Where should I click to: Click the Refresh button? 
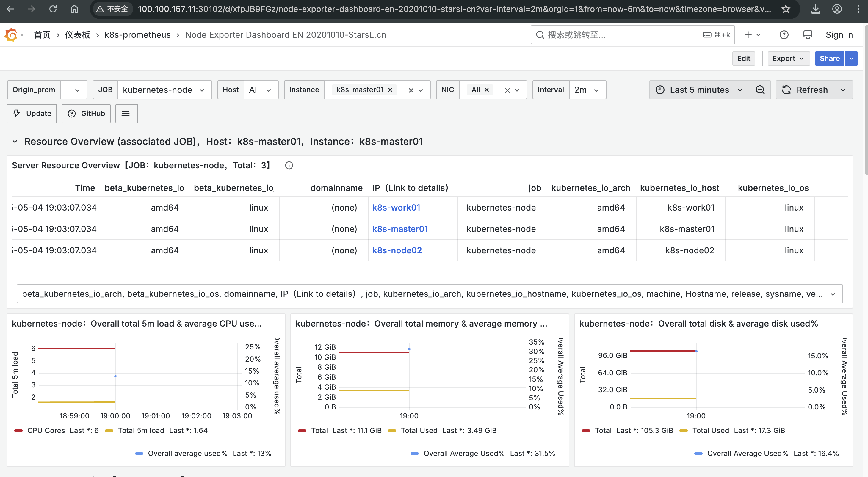804,90
